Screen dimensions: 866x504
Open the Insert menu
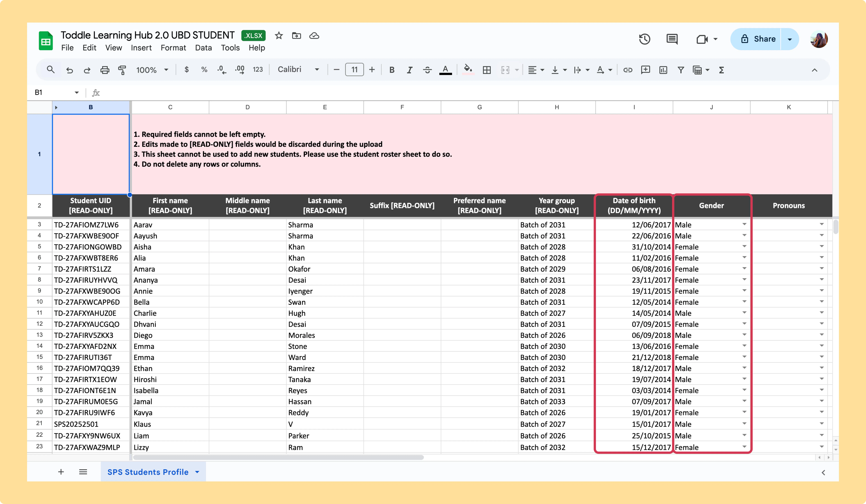(141, 48)
